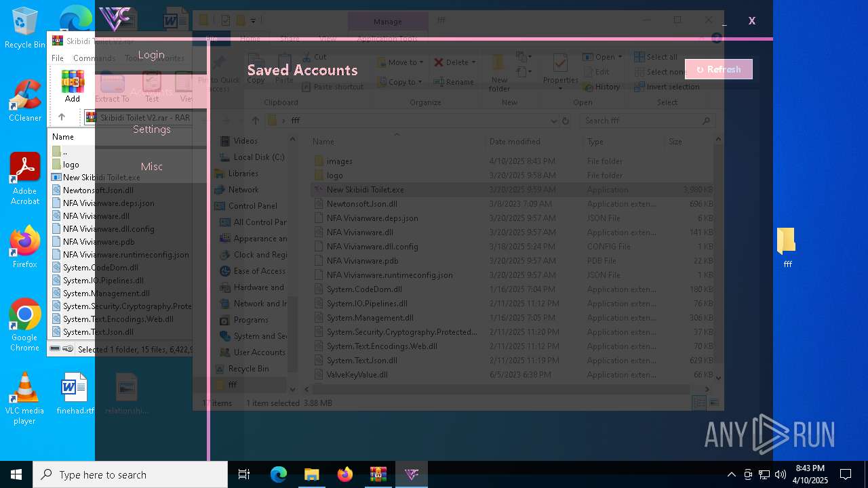This screenshot has width=868, height=488.
Task: Open Microsoft Edge from taskbar
Action: click(x=278, y=474)
